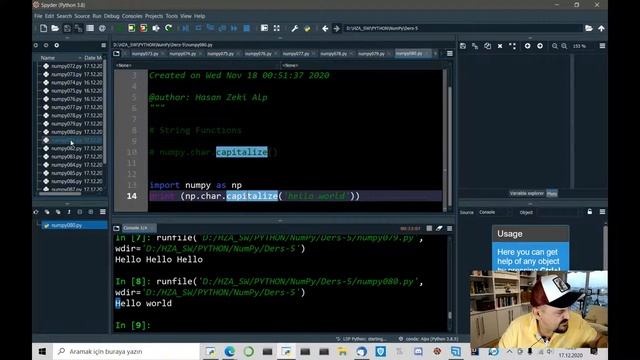Change to the parent directory

601,28
